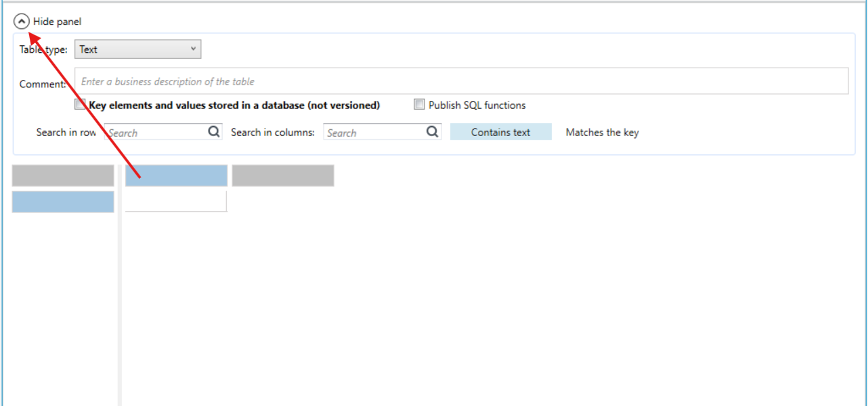This screenshot has width=868, height=406.
Task: Open the Table type dropdown
Action: click(x=137, y=49)
